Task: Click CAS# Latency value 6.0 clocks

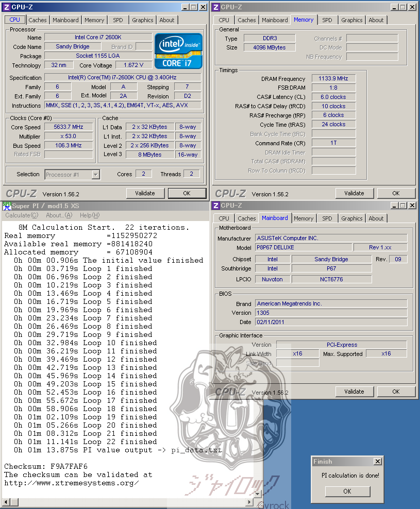Action: pos(333,97)
